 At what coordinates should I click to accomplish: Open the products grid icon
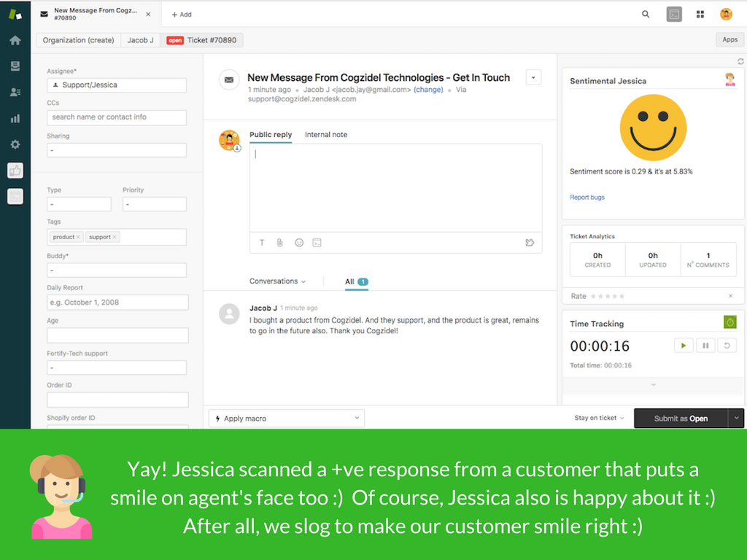[700, 14]
